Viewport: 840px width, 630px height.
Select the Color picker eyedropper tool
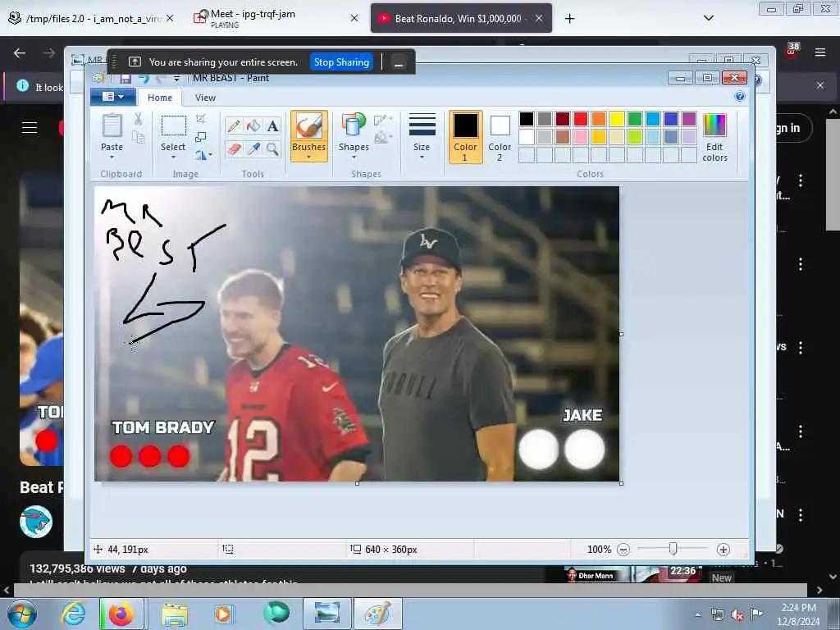click(x=253, y=149)
